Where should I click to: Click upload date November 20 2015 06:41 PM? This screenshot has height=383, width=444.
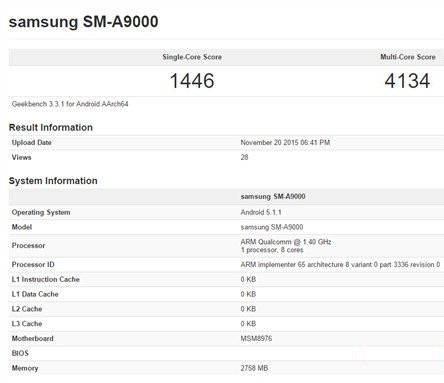(285, 143)
